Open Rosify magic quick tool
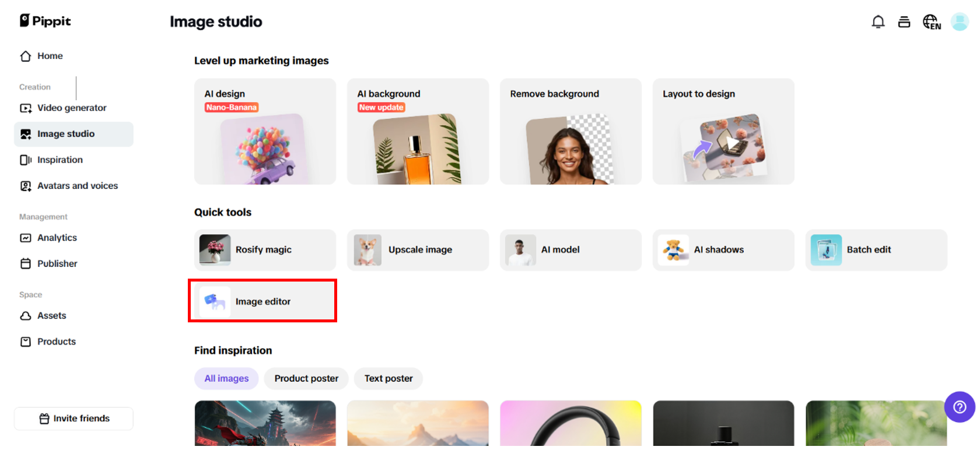This screenshot has width=980, height=450. [265, 249]
